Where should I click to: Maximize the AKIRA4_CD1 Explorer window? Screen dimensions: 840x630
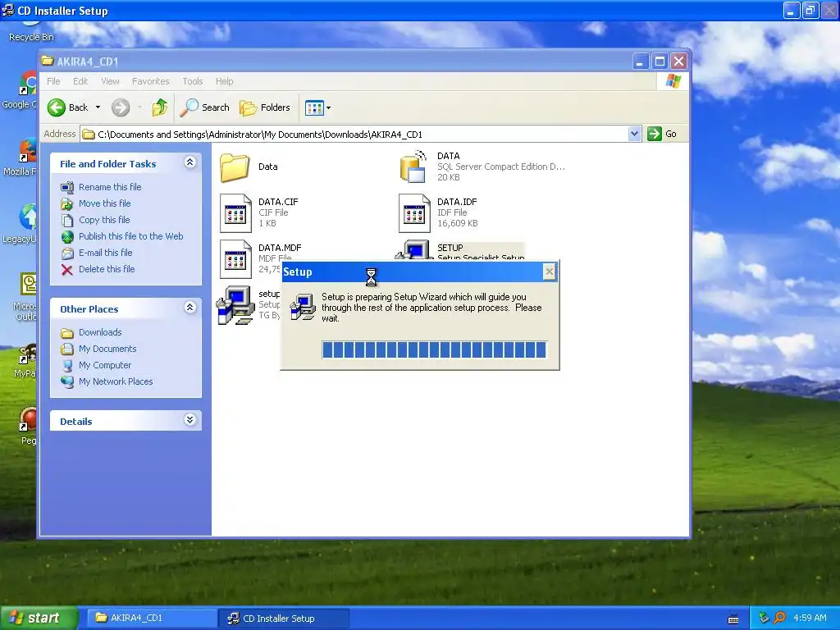pyautogui.click(x=660, y=61)
